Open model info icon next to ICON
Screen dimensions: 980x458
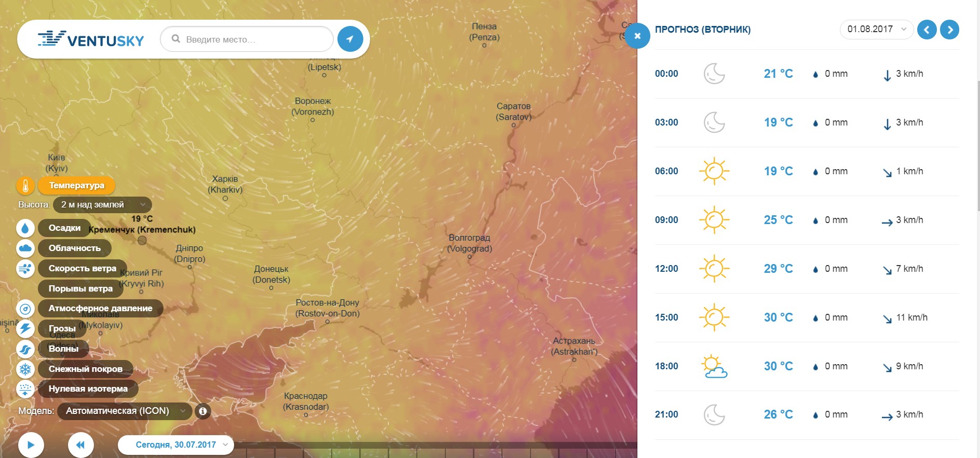click(x=203, y=411)
